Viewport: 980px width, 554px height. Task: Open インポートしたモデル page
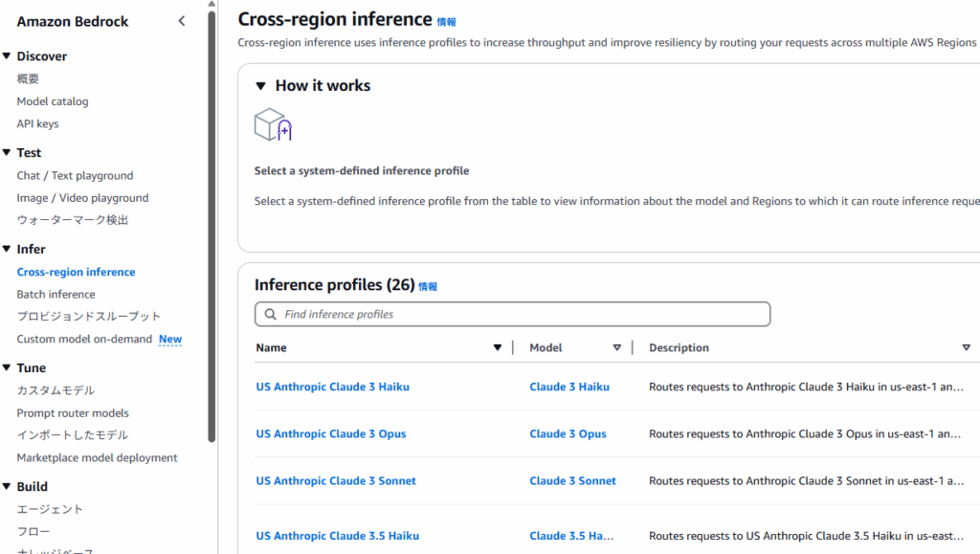[73, 434]
